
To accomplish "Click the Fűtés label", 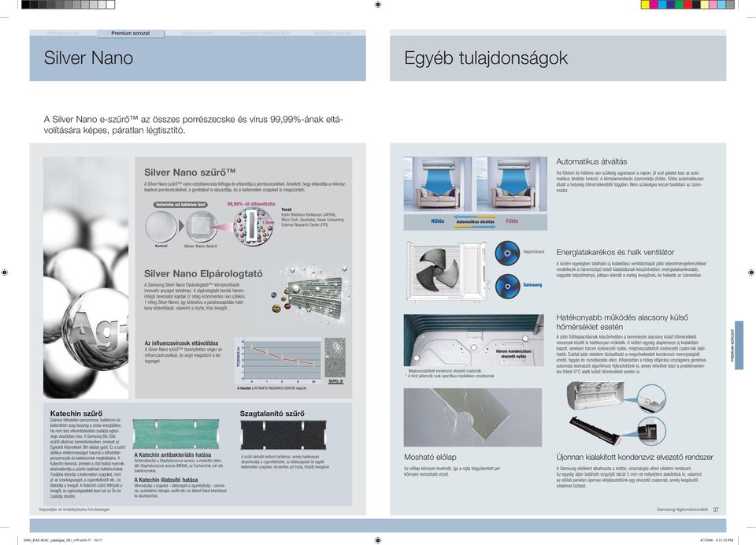I will [512, 221].
